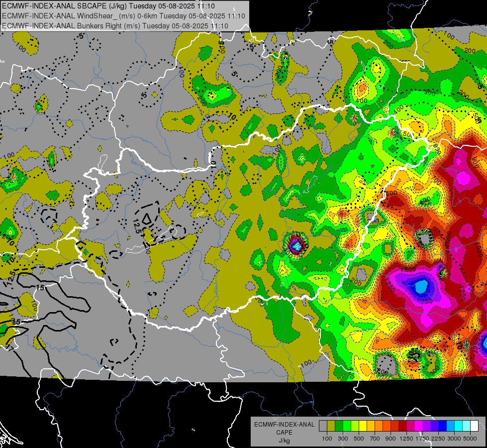Image resolution: width=487 pixels, height=448 pixels.
Task: Select the pale cyan swatch before 5000
Action: coord(467,426)
